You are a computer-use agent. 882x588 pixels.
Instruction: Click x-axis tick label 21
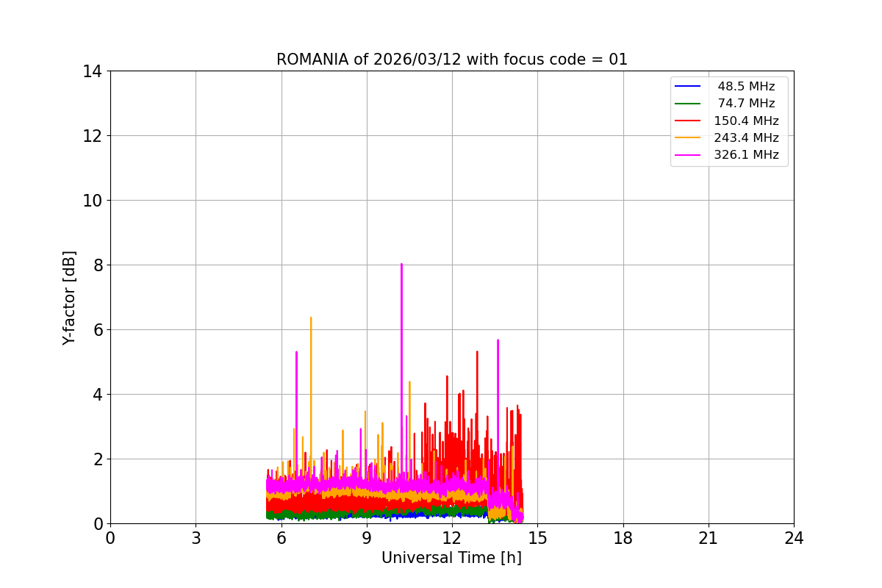click(709, 538)
